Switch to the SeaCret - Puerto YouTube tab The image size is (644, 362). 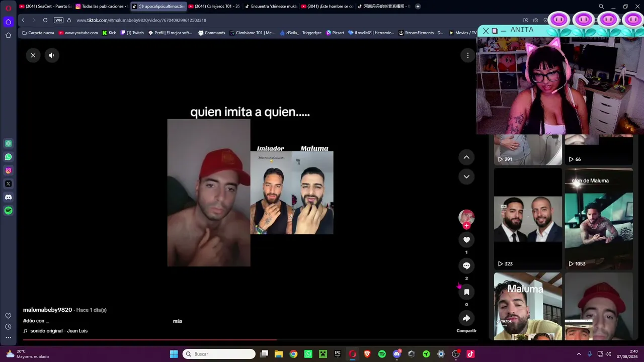(45, 7)
